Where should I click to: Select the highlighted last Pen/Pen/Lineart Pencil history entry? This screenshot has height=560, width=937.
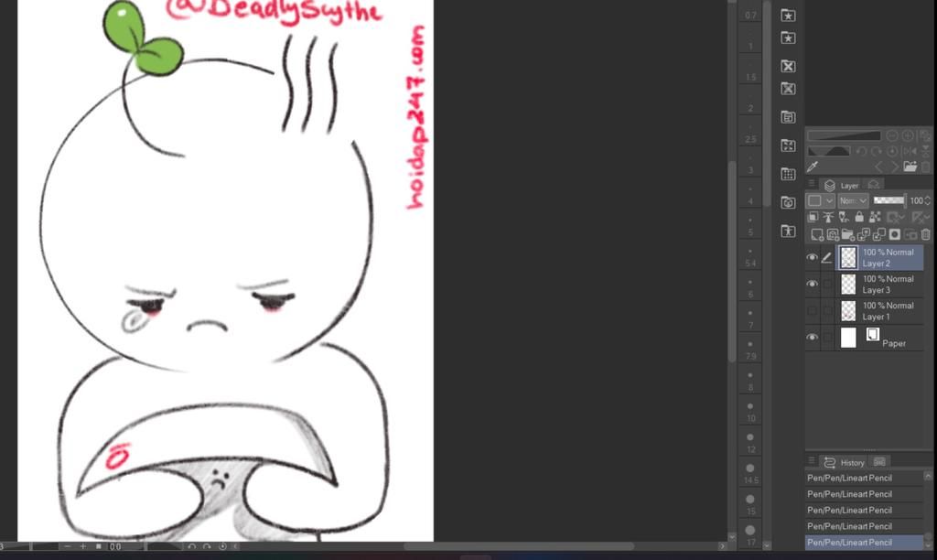[864, 542]
